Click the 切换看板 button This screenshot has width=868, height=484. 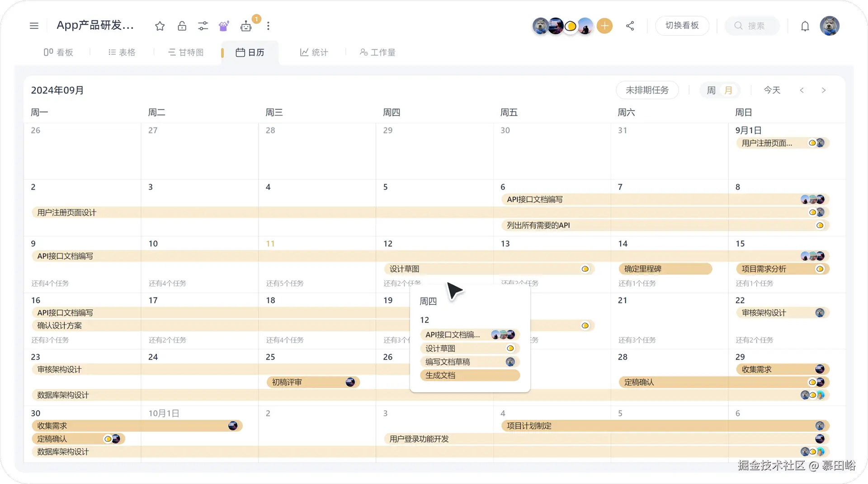(x=682, y=26)
